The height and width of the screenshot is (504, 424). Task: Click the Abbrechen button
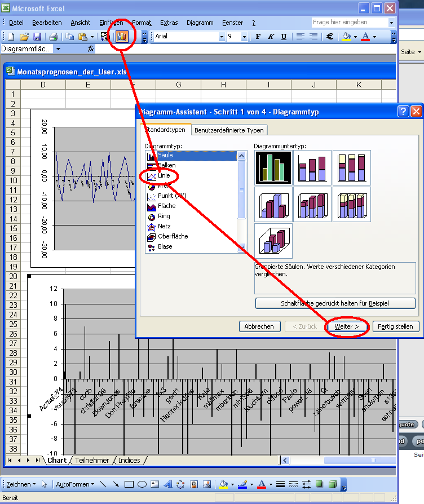point(259,326)
